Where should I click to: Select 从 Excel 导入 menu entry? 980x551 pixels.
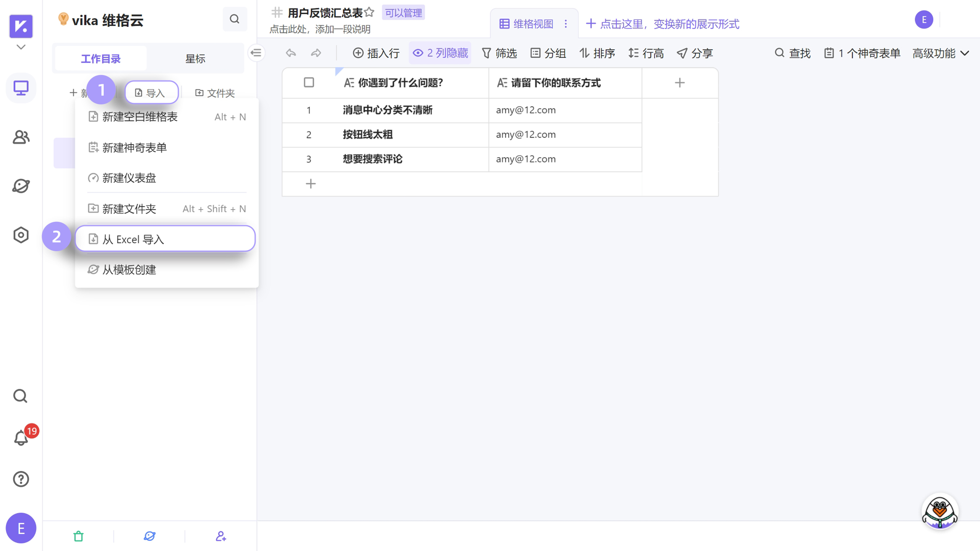point(165,239)
